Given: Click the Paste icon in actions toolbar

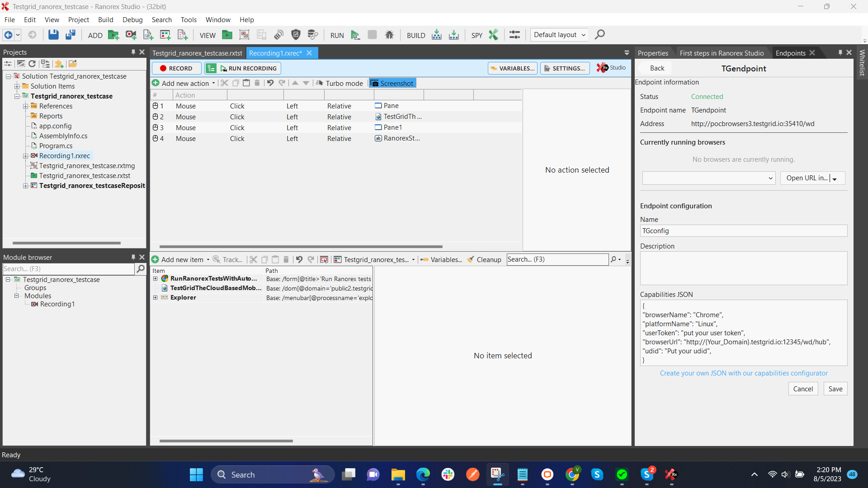Looking at the screenshot, I should pos(246,83).
